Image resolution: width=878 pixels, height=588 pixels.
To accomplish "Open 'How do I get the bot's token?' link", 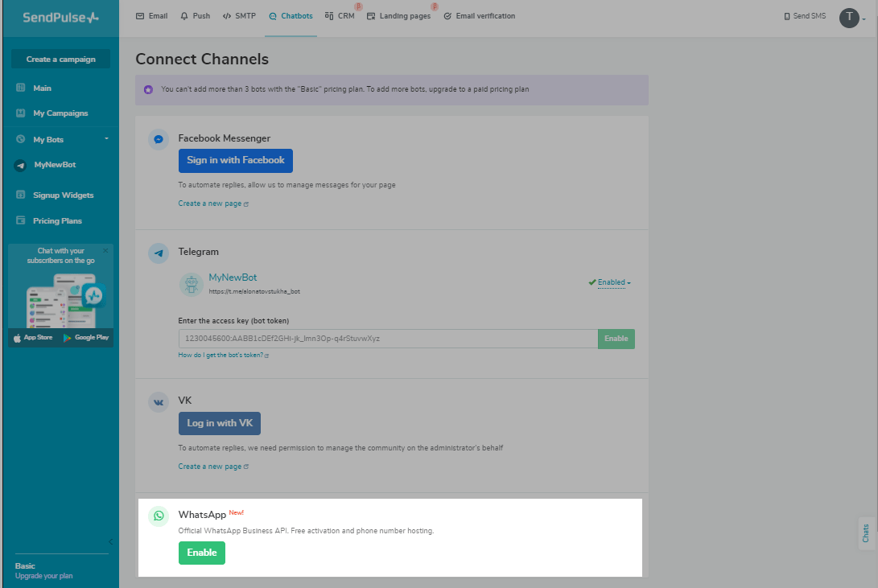I will [223, 355].
